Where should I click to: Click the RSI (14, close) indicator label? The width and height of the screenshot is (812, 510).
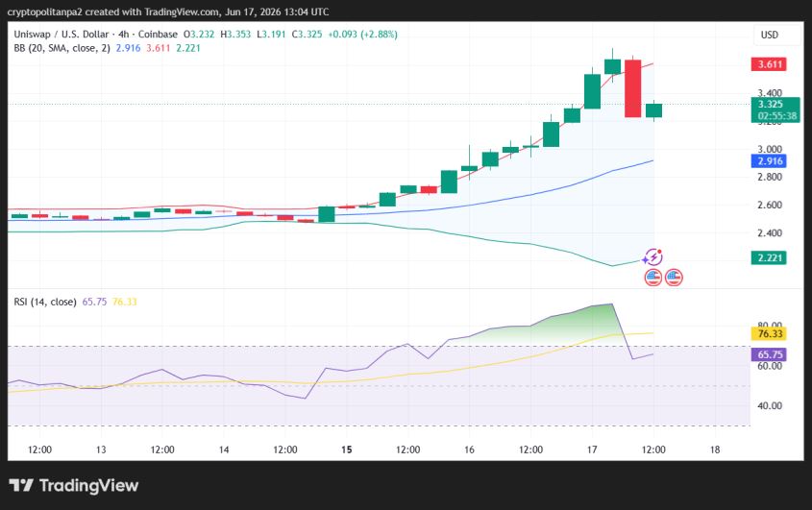(x=45, y=302)
